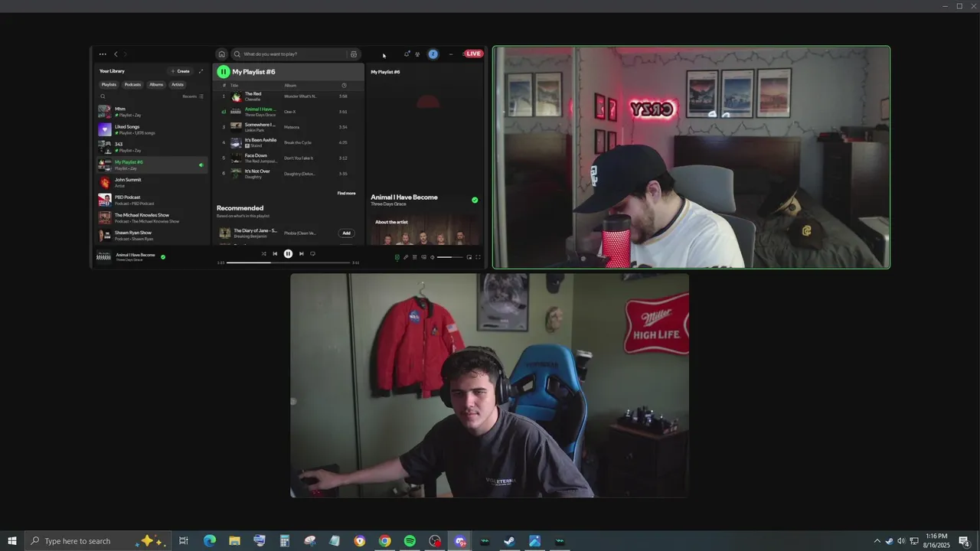Viewport: 980px width, 551px height.
Task: Select the track The Red by Chevelle
Action: coord(288,96)
